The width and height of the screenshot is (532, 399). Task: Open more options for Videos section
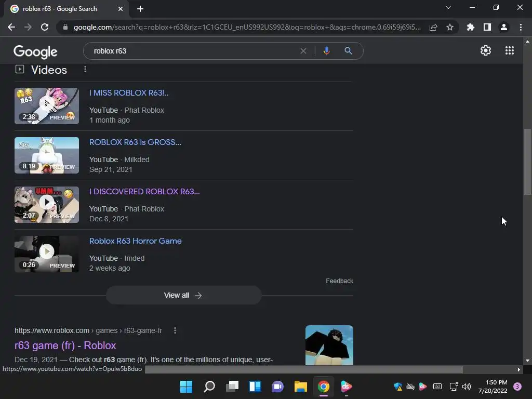click(85, 69)
